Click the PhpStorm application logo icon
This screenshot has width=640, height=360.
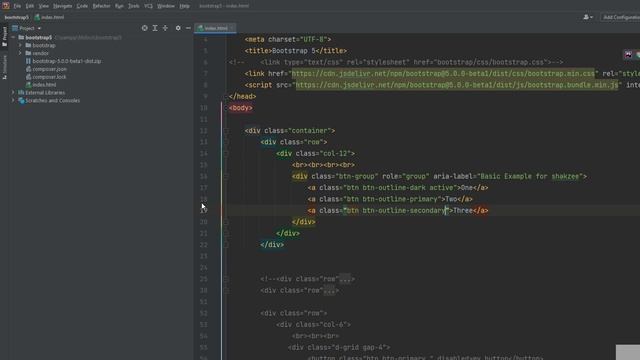pyautogui.click(x=6, y=6)
